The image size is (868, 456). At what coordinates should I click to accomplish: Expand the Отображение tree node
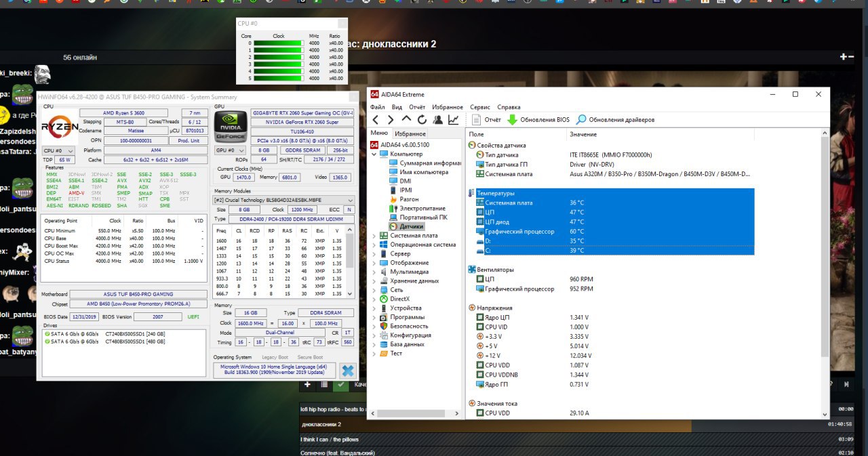coord(374,263)
